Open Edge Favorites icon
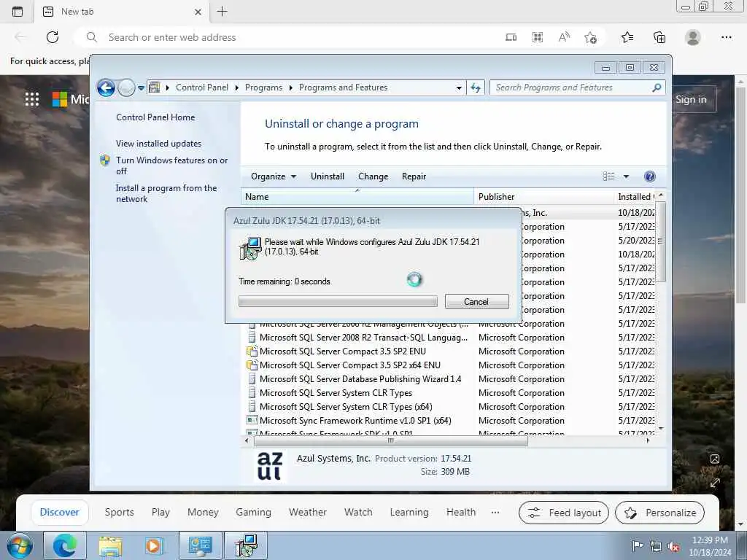This screenshot has height=560, width=747. (627, 37)
